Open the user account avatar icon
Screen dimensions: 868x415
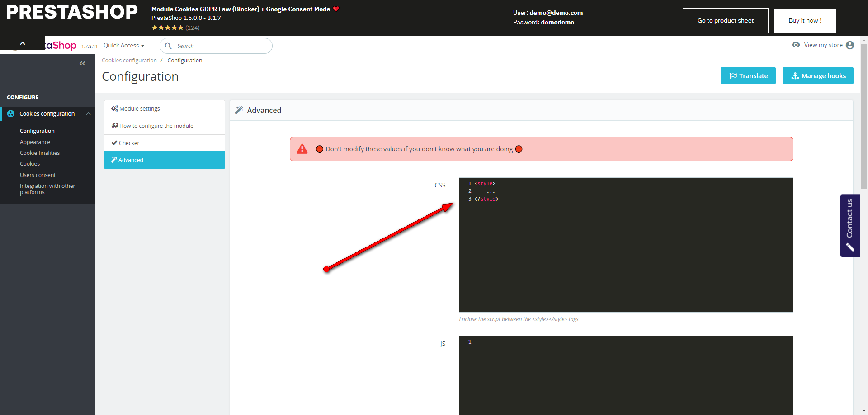850,45
